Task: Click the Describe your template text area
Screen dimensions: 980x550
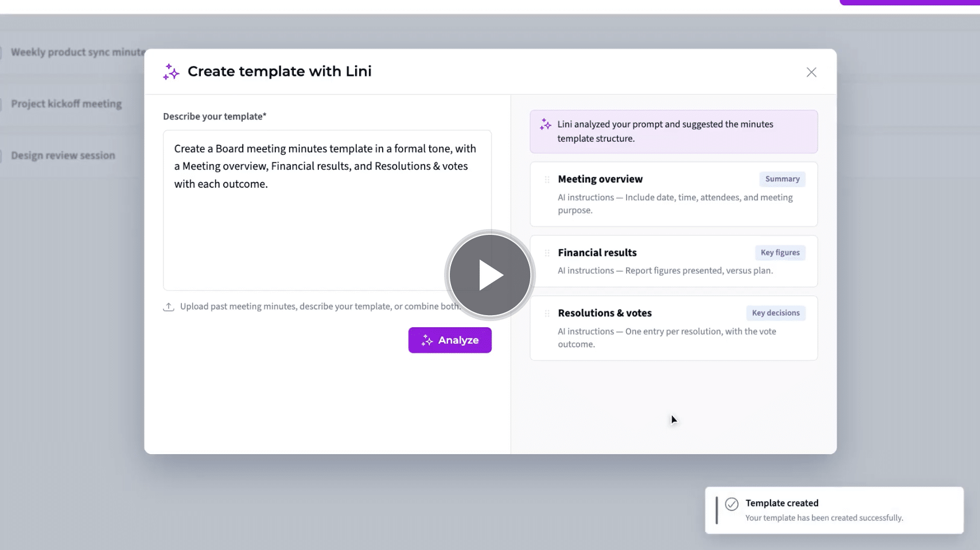Action: 327,210
